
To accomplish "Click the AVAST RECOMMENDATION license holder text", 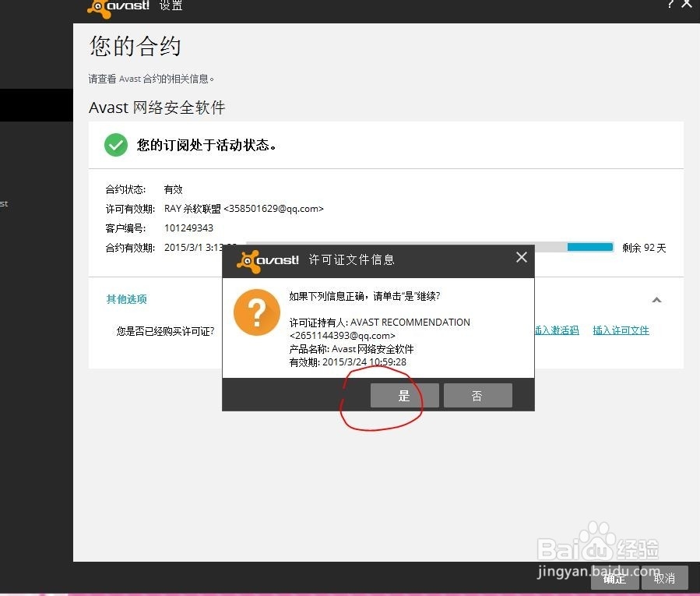I will click(x=410, y=322).
